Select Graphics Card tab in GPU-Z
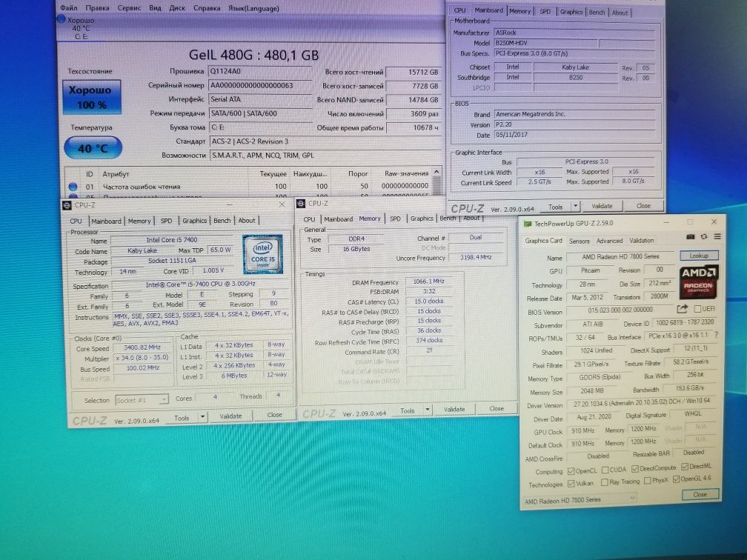 click(x=543, y=241)
